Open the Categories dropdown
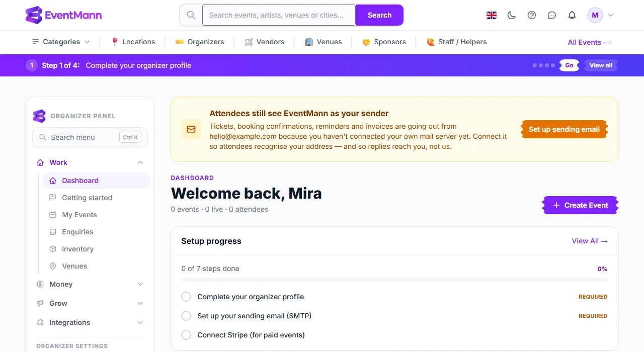 (x=61, y=42)
